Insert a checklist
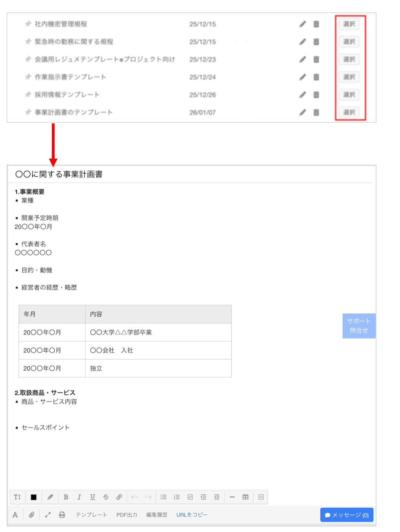 [190, 497]
